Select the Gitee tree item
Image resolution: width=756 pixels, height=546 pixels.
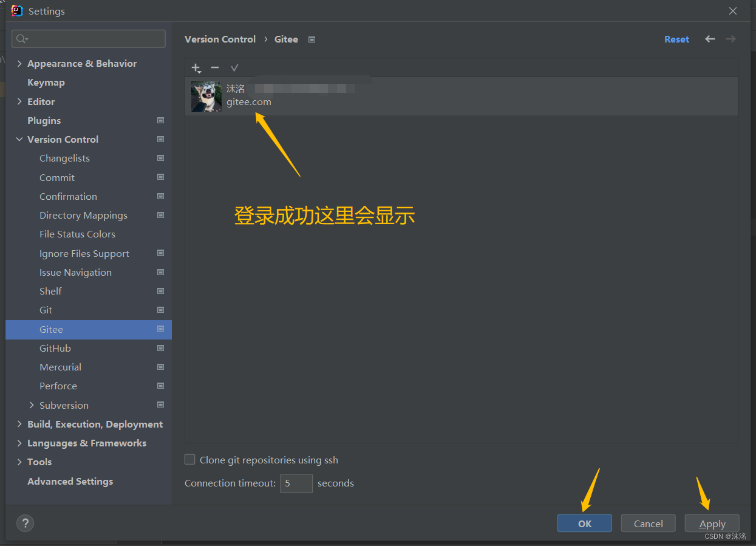coord(89,329)
